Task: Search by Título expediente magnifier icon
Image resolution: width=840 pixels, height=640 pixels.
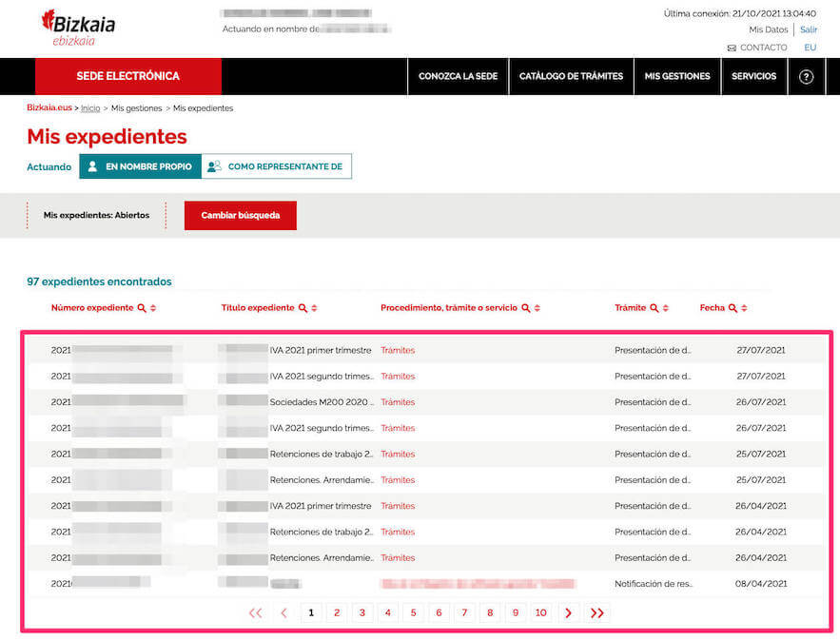Action: [303, 308]
